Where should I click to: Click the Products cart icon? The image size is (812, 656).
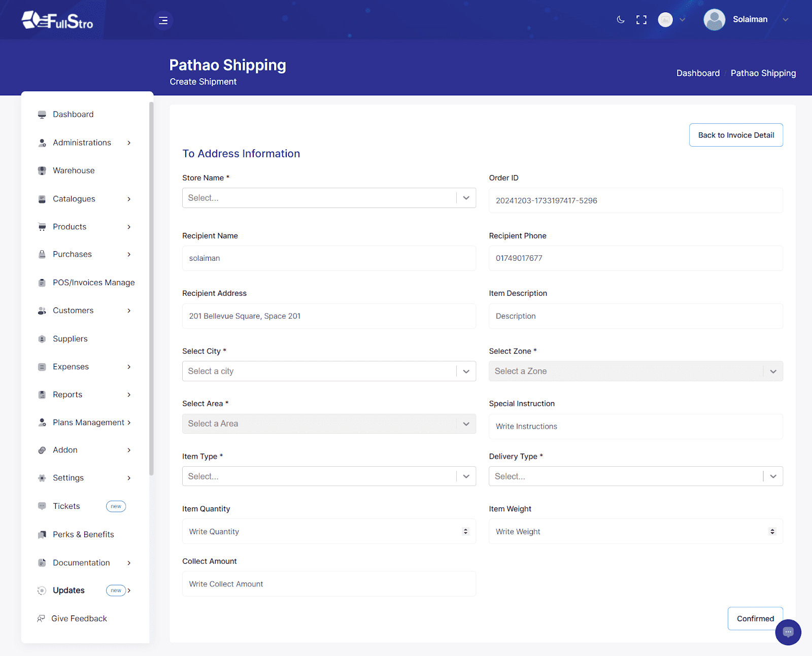[42, 227]
